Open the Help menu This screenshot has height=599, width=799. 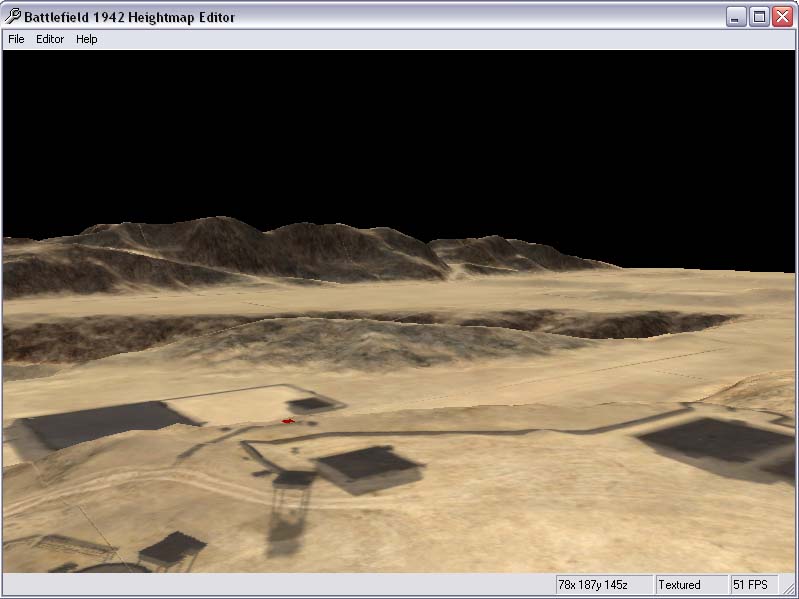point(87,39)
